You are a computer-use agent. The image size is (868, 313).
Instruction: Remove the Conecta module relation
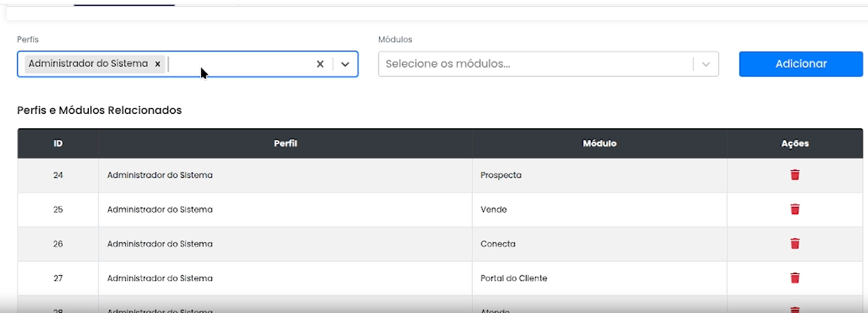794,244
